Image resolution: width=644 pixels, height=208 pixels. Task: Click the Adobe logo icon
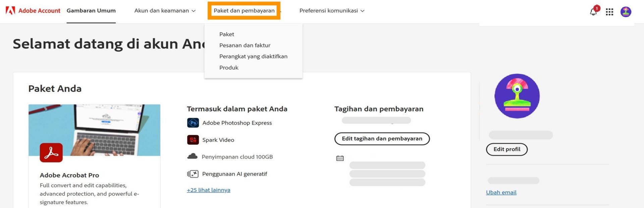(10, 11)
